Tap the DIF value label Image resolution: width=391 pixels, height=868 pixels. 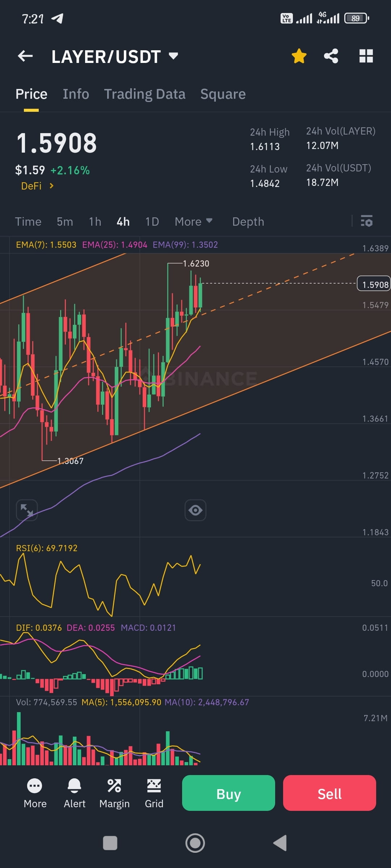39,628
